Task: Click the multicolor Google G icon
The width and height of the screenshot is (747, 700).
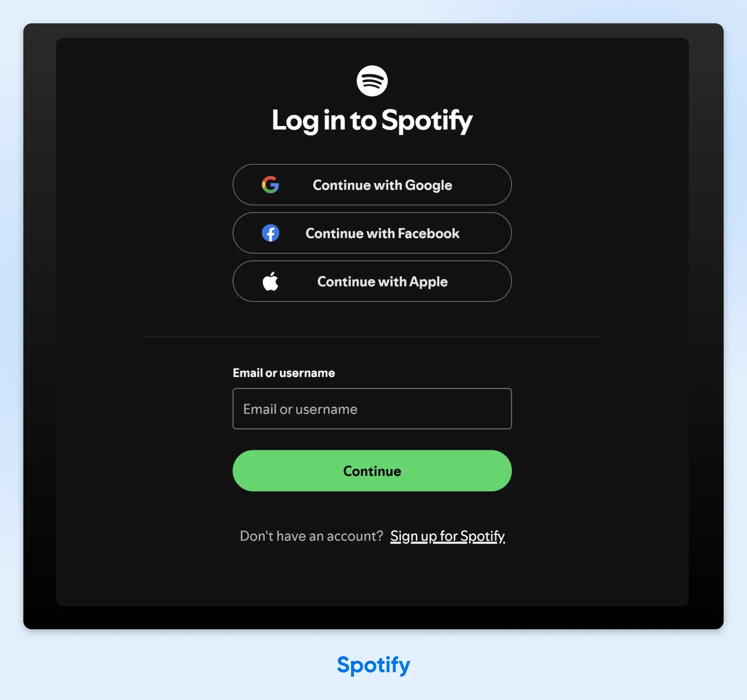Action: [270, 185]
